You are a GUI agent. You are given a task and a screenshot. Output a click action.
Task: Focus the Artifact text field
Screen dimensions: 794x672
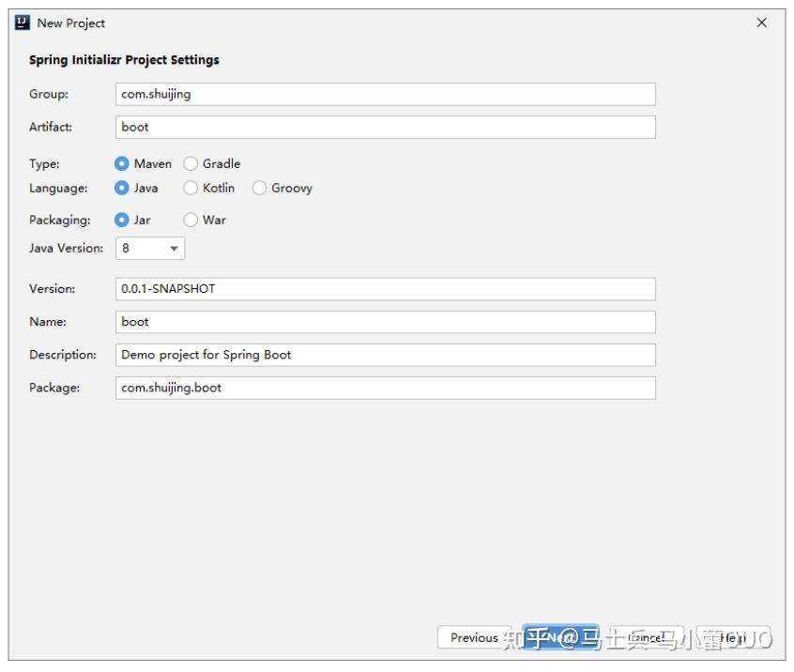386,127
